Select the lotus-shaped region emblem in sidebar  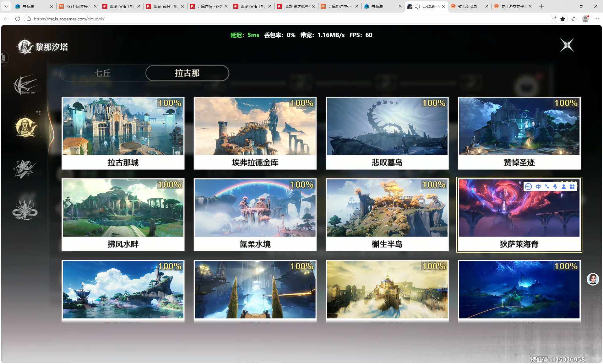click(25, 210)
